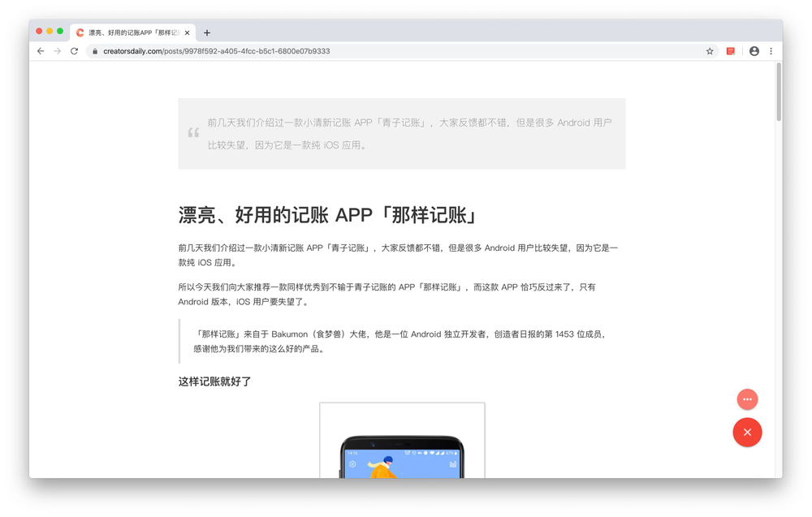The image size is (812, 517).
Task: Select the 漂亮、好用的记账APP tab
Action: click(x=133, y=32)
